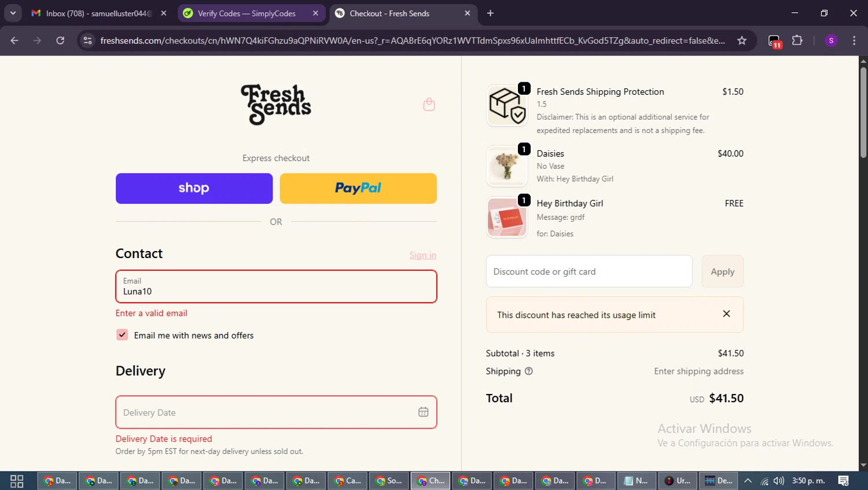Click the browser address bar URL
This screenshot has height=490, width=868.
(x=412, y=40)
